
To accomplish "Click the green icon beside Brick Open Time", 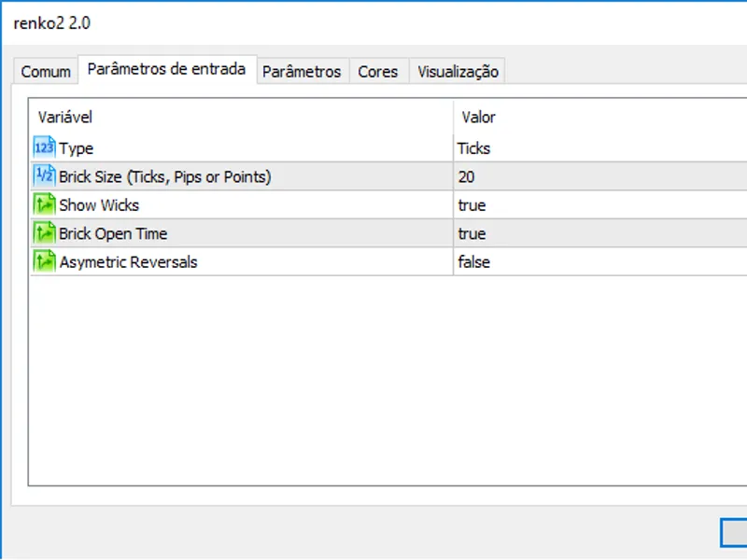I will pyautogui.click(x=44, y=233).
